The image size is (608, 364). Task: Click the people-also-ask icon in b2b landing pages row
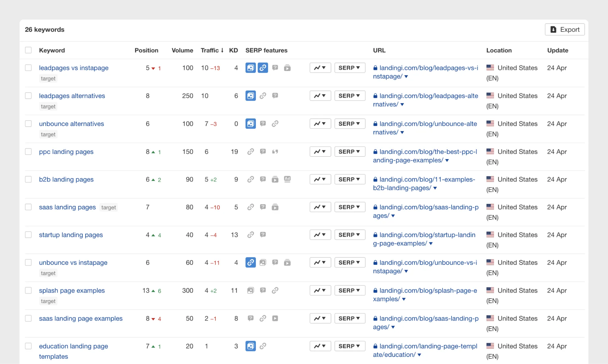tap(263, 179)
